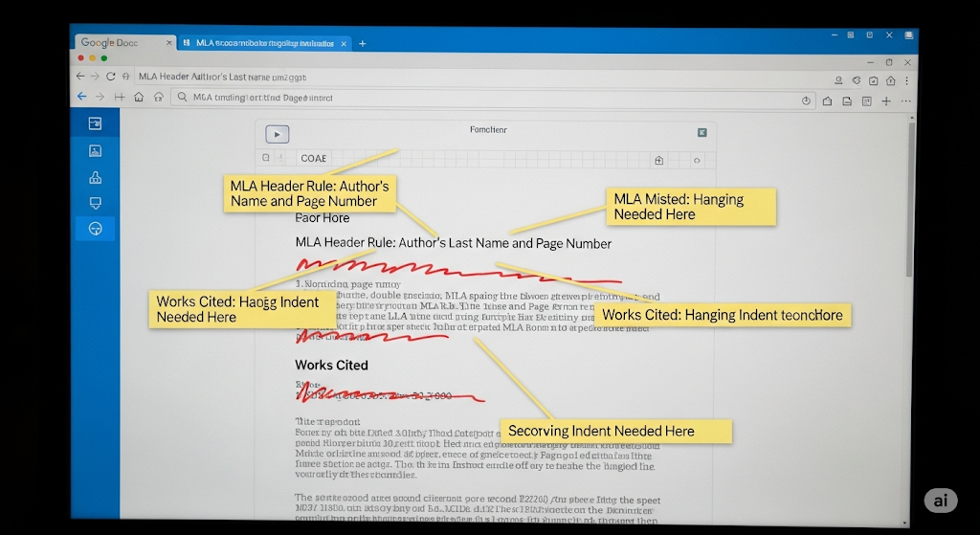Reload the page
980x535 pixels.
tap(111, 77)
